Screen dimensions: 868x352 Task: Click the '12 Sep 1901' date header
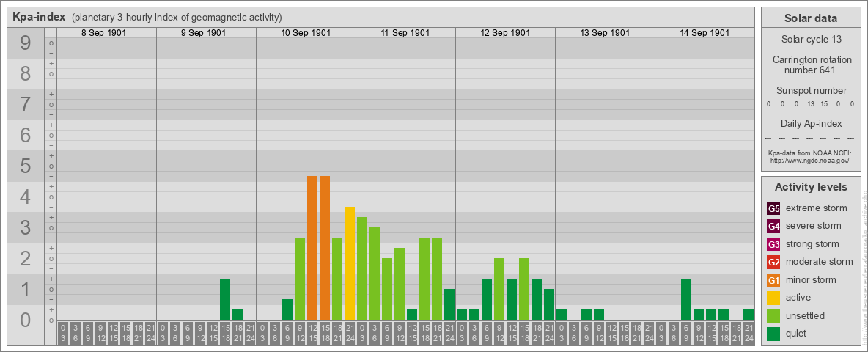click(x=505, y=33)
